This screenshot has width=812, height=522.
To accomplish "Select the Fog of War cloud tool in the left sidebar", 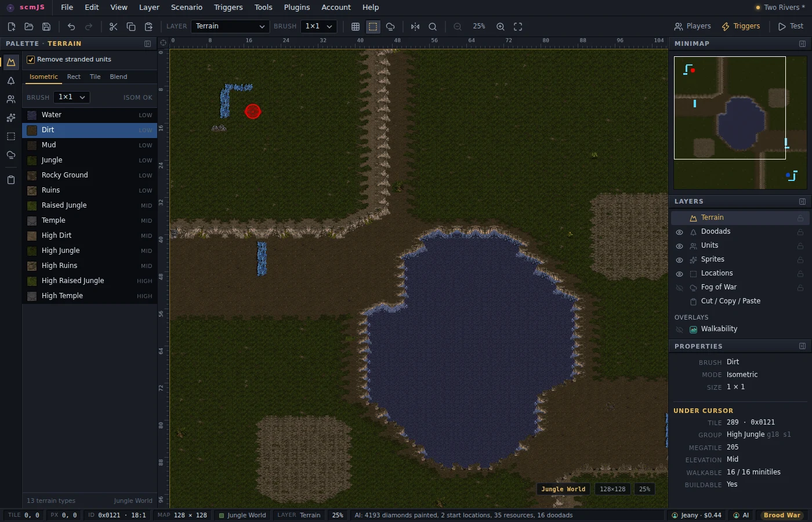I will [11, 155].
